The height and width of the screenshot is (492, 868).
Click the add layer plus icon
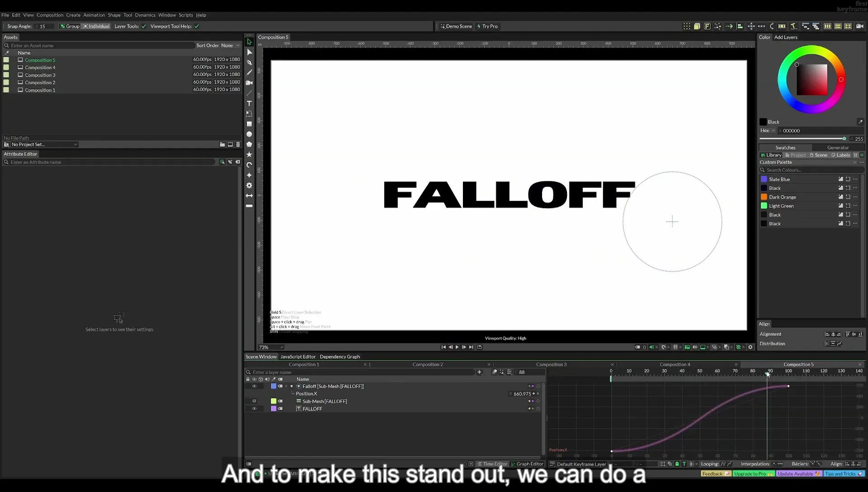[x=479, y=372]
